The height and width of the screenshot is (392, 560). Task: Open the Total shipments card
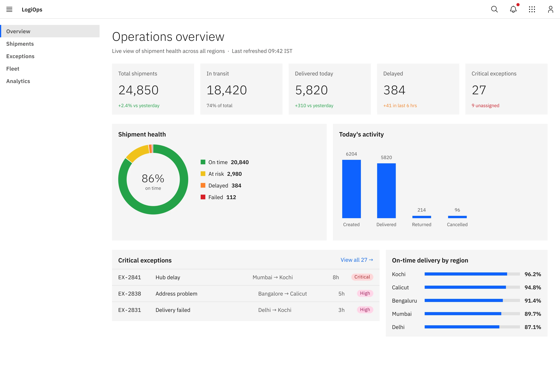coord(153,89)
